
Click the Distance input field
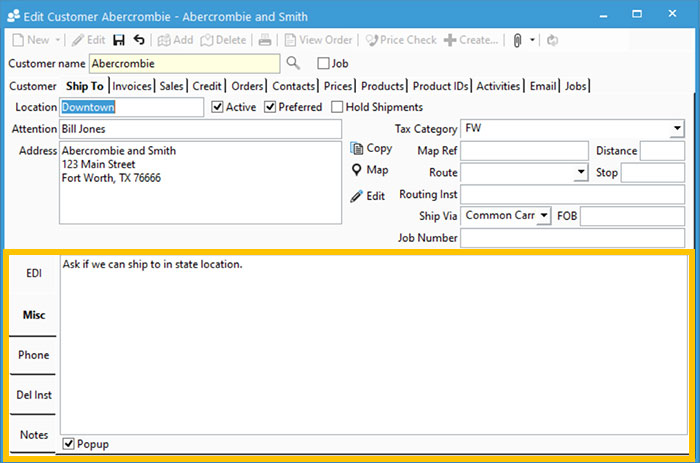click(662, 151)
